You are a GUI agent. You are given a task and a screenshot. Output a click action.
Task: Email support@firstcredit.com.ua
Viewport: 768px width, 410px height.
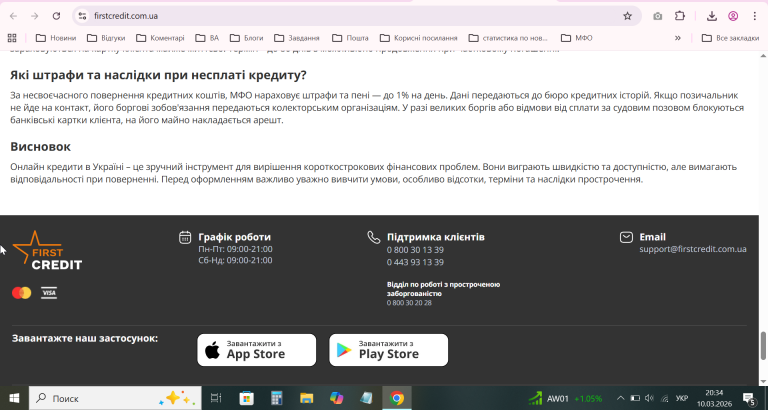click(693, 249)
